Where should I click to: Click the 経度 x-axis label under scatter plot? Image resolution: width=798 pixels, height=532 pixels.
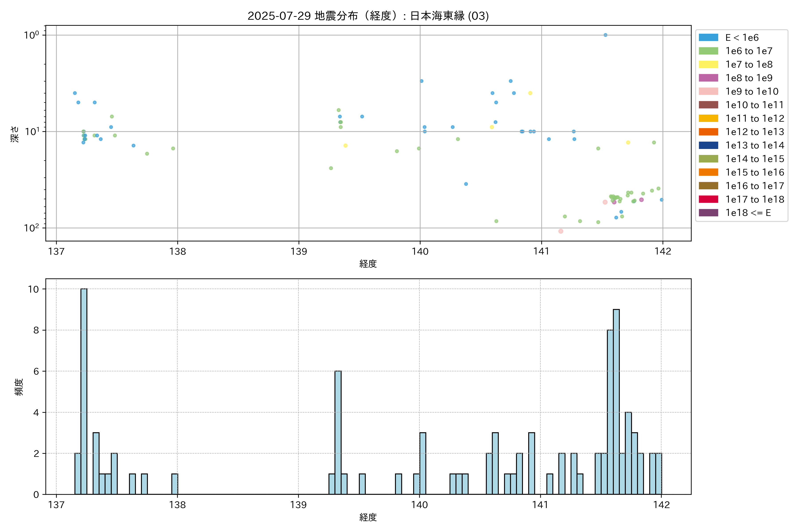coord(368,264)
